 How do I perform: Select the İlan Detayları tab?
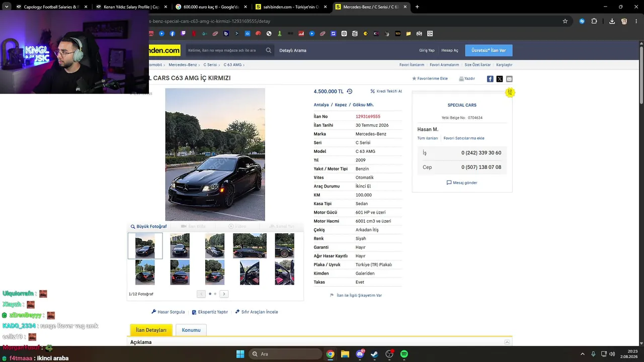point(151,330)
